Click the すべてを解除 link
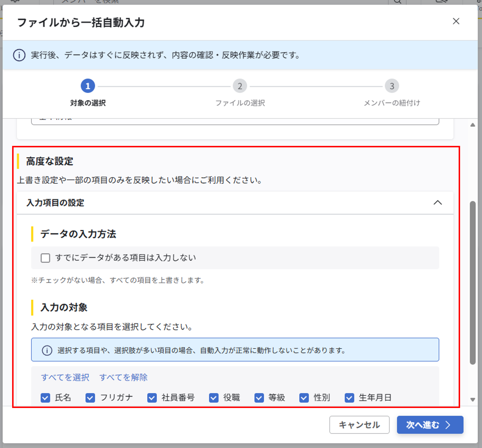This screenshot has height=448, width=482. point(123,377)
